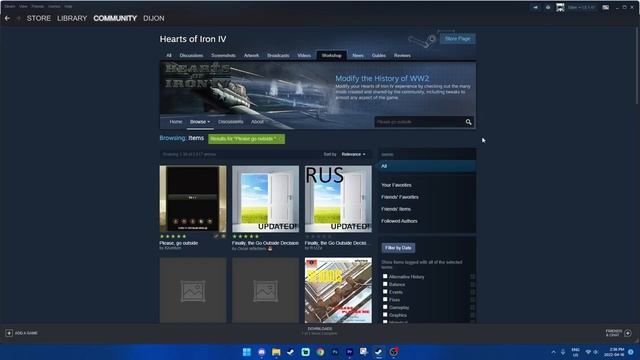Open Finally, the Go Outside Decision title
This screenshot has width=640, height=360.
(x=265, y=243)
